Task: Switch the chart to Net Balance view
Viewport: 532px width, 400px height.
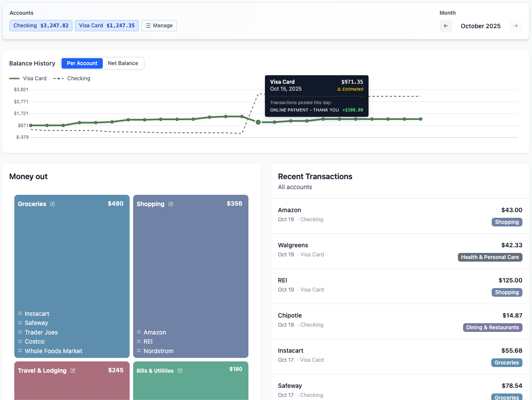Action: click(123, 63)
